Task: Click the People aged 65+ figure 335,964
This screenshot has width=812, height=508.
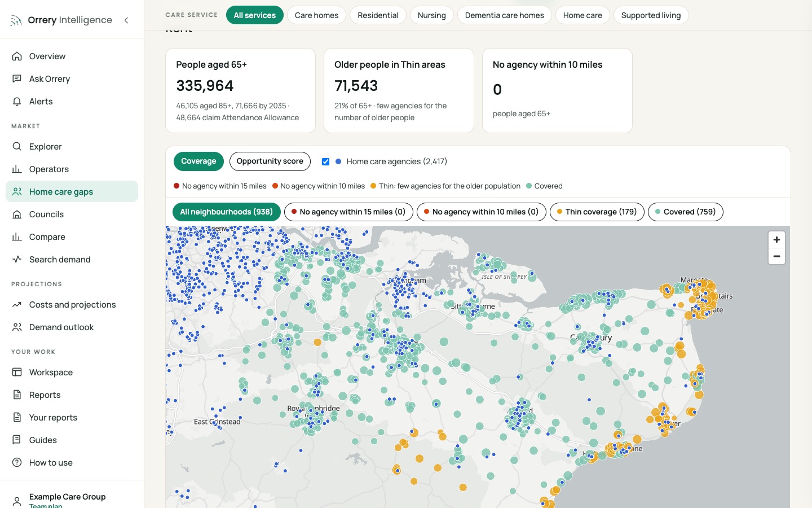Action: [205, 86]
